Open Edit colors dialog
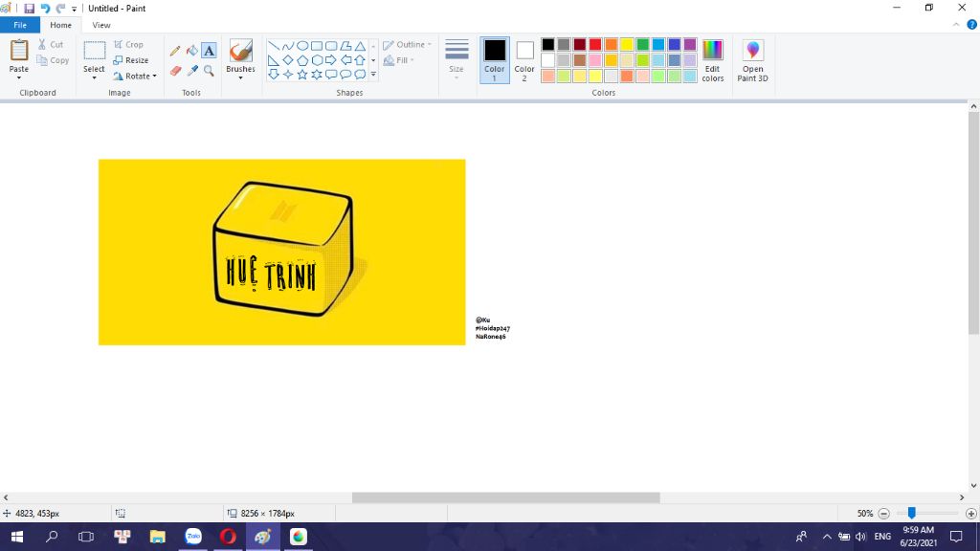 (x=712, y=60)
